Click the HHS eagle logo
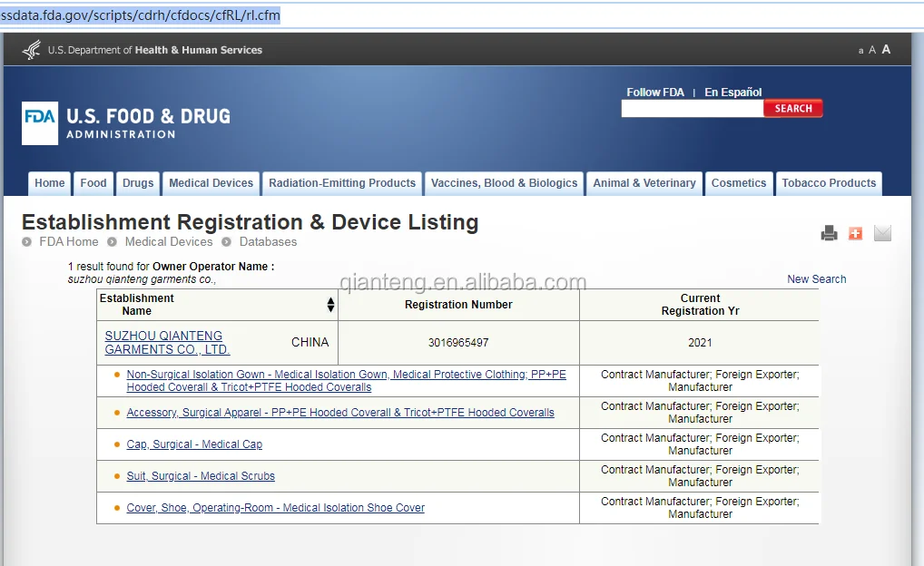This screenshot has width=924, height=566. tap(32, 50)
